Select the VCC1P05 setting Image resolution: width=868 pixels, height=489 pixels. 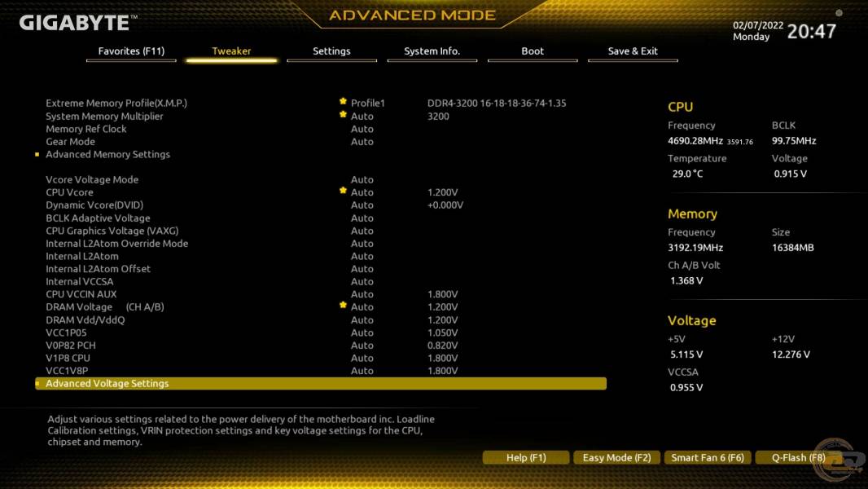click(66, 333)
